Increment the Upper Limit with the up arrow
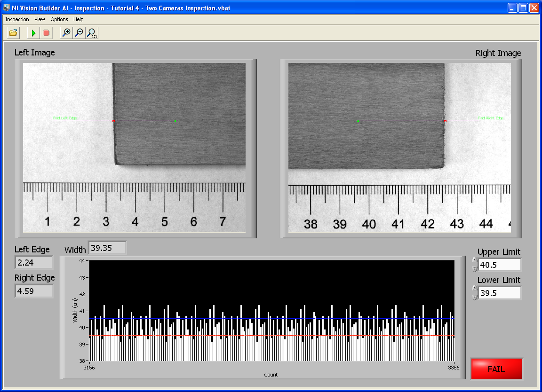542x392 pixels. (x=475, y=261)
